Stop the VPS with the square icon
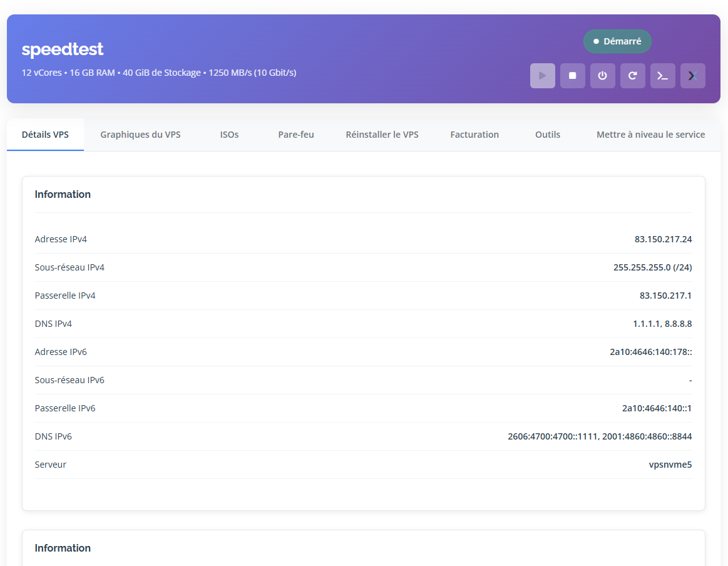The width and height of the screenshot is (728, 566). [573, 76]
